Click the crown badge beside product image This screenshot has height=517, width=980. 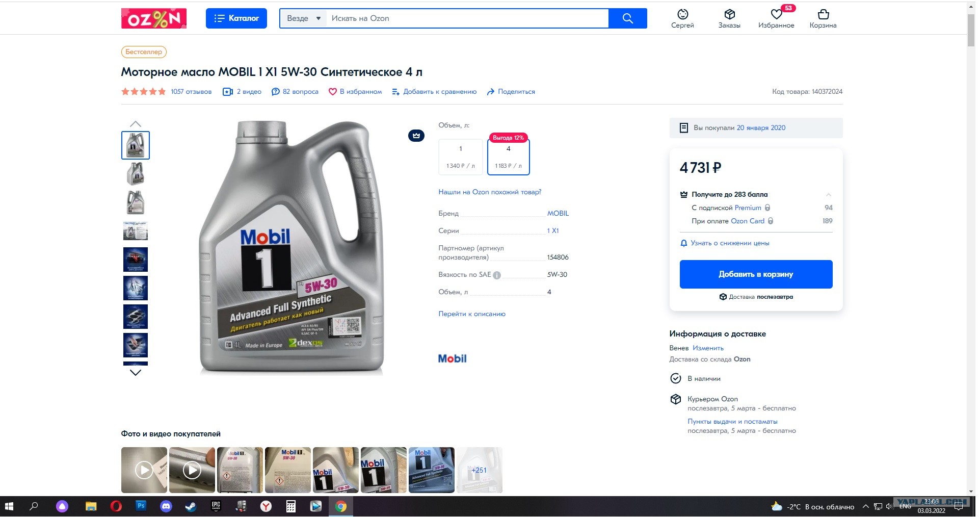pos(416,136)
